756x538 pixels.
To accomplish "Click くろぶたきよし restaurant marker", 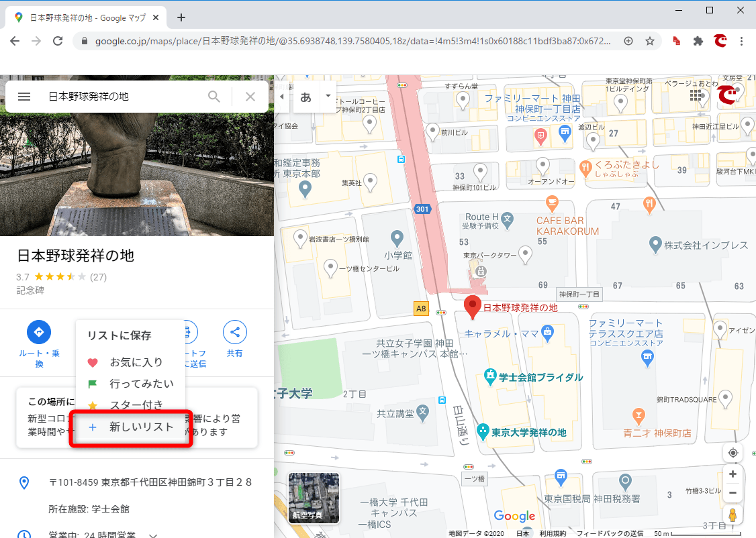I will (x=585, y=168).
